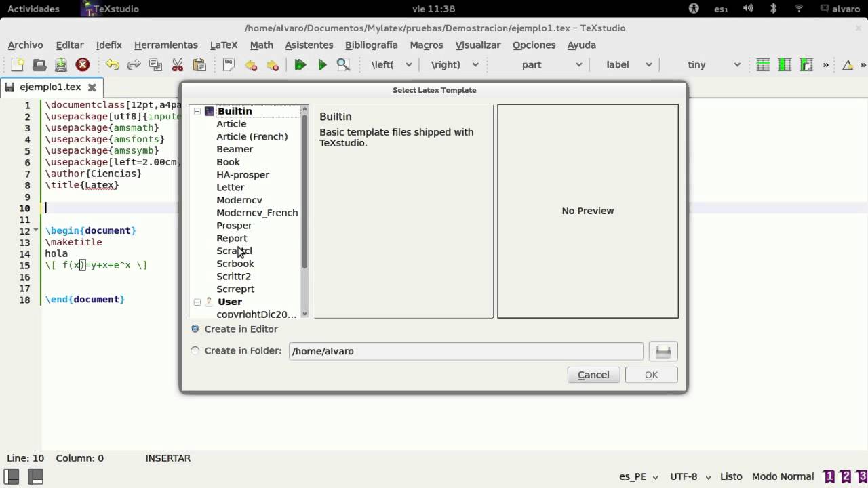The width and height of the screenshot is (868, 488).
Task: Open the Editar menu
Action: [x=69, y=45]
